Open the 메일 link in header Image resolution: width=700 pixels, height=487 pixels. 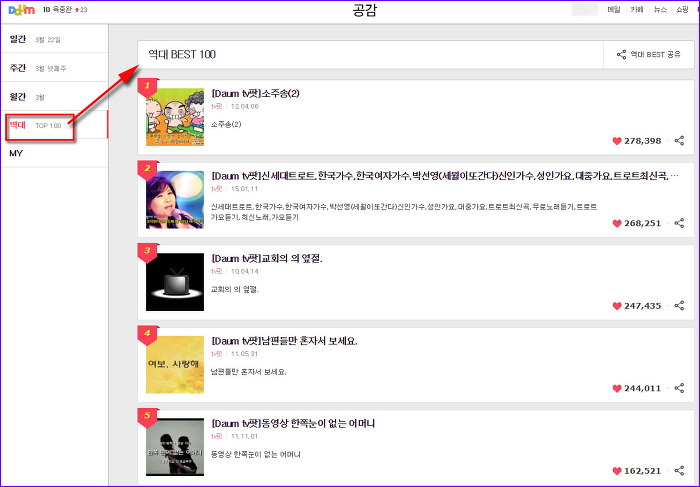(x=614, y=9)
